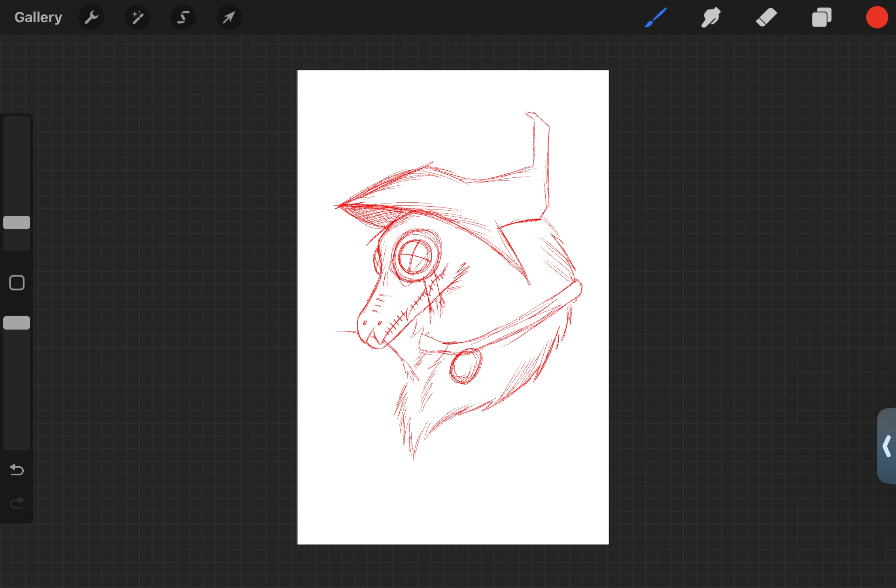Viewport: 896px width, 588px height.
Task: Open eraser brush options
Action: click(766, 17)
